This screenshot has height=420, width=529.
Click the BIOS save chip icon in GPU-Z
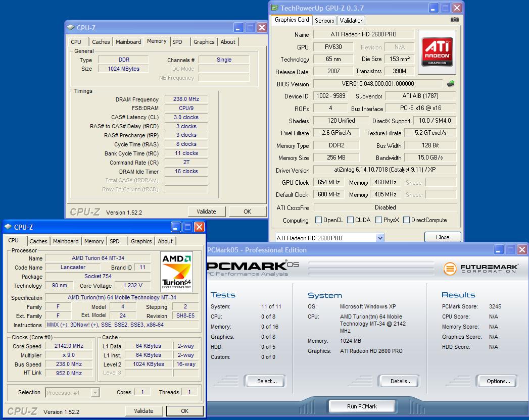click(450, 84)
